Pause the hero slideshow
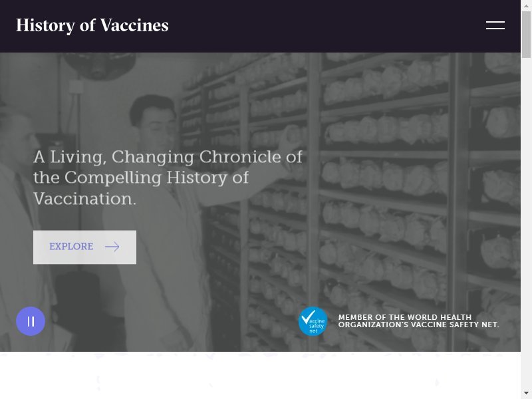The width and height of the screenshot is (532, 399). (x=31, y=321)
